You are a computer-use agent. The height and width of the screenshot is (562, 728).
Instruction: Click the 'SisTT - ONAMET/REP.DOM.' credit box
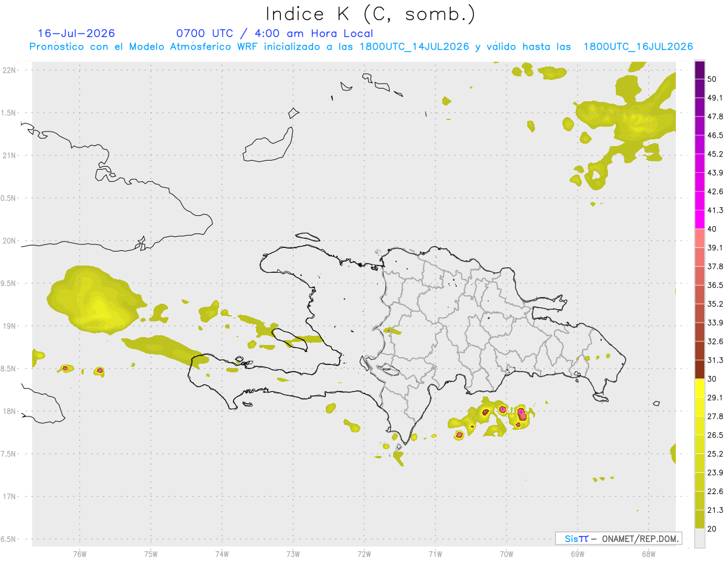(x=618, y=538)
